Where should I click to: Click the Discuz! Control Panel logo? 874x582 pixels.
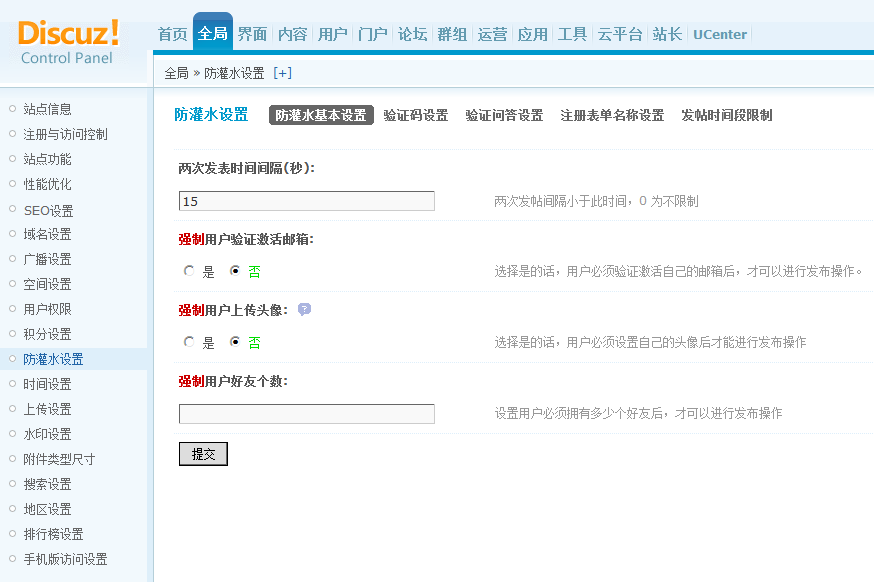pyautogui.click(x=68, y=40)
